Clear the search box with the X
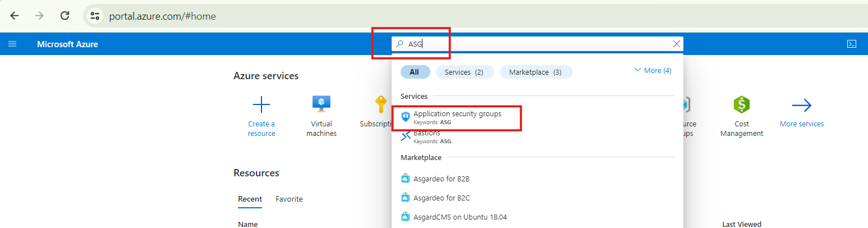This screenshot has height=228, width=868. click(x=676, y=44)
